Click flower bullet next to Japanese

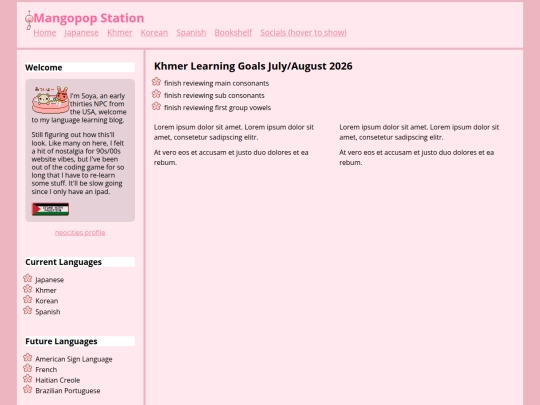(28, 278)
